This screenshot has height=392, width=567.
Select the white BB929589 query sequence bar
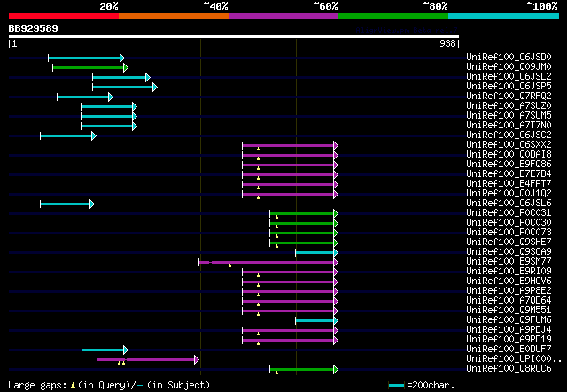234,36
